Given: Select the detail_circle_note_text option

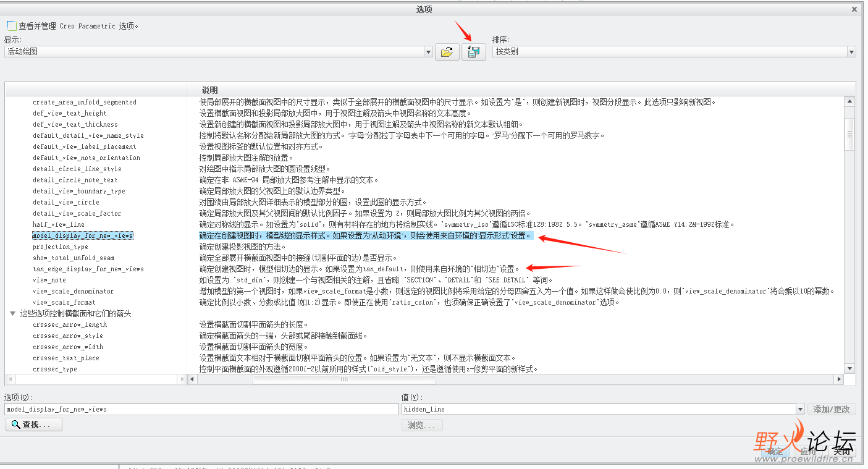Looking at the screenshot, I should point(75,180).
